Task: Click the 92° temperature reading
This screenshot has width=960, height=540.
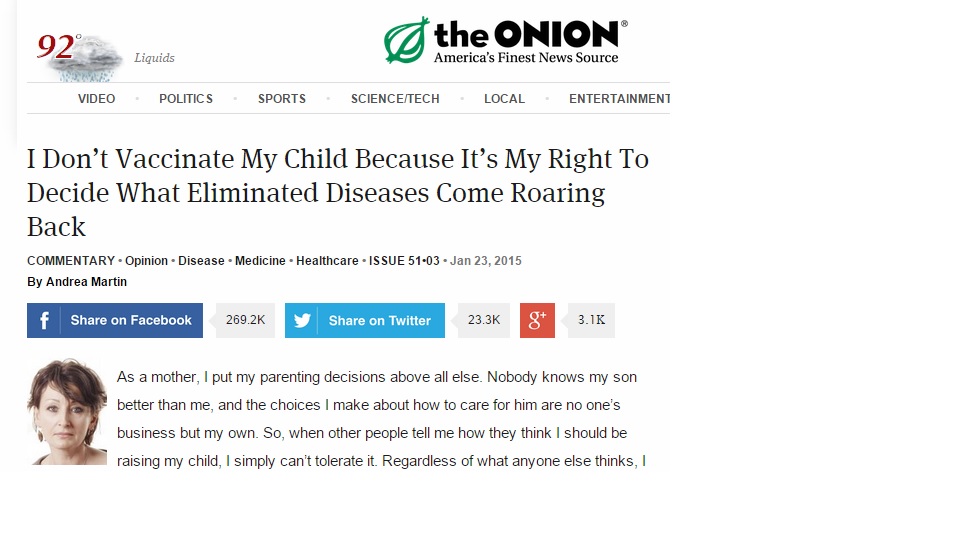Action: [57, 46]
